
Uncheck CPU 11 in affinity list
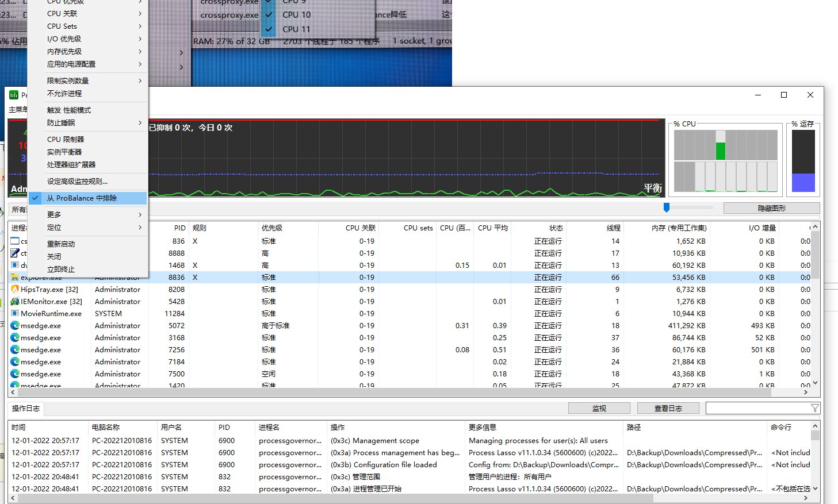click(x=269, y=29)
